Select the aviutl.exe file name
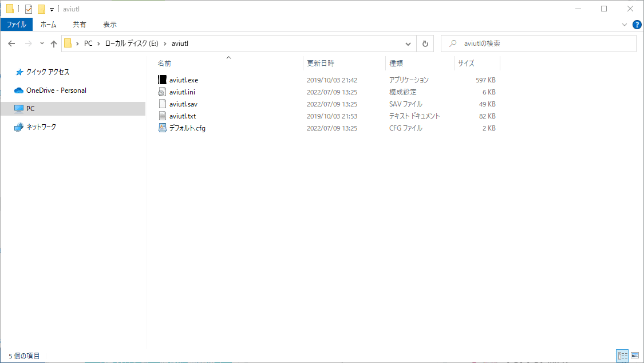The image size is (644, 363). [184, 80]
